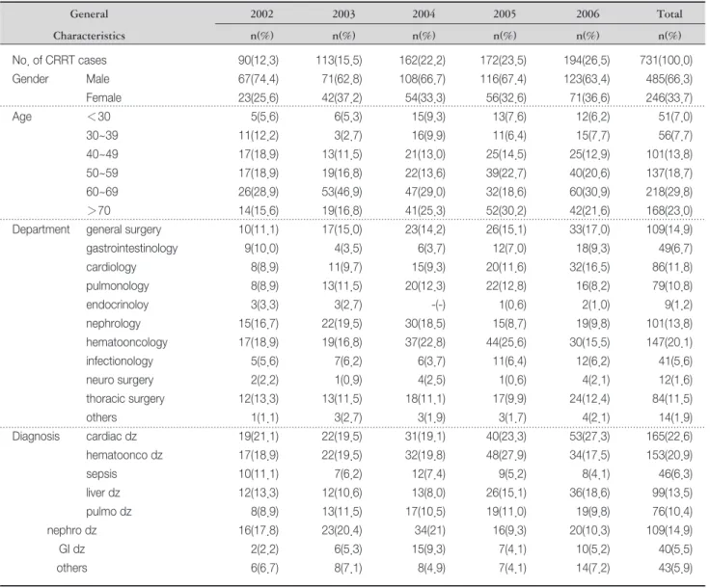Viewport: 710px width, 588px height.
Task: Click the 'Diagnosis' category label
Action: pos(36,437)
